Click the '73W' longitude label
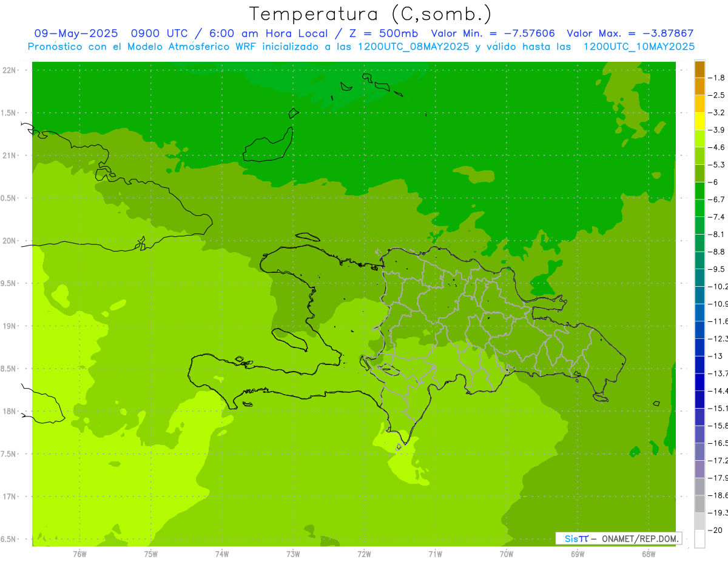The width and height of the screenshot is (728, 562). [x=293, y=554]
